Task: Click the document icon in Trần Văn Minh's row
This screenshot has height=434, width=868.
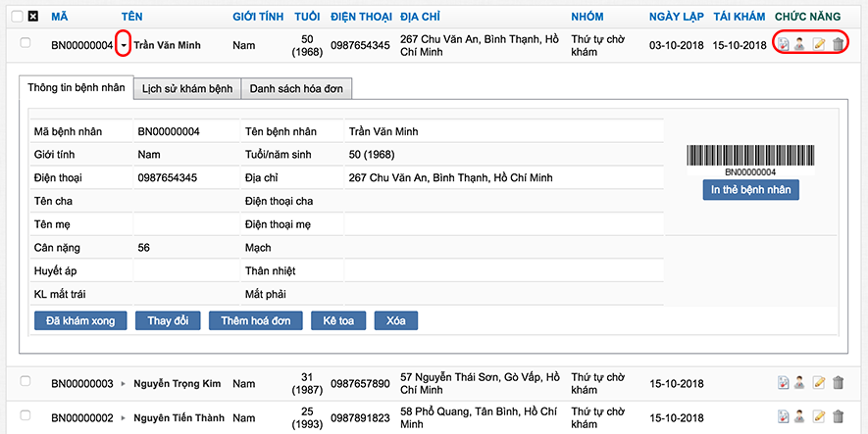Action: [783, 44]
